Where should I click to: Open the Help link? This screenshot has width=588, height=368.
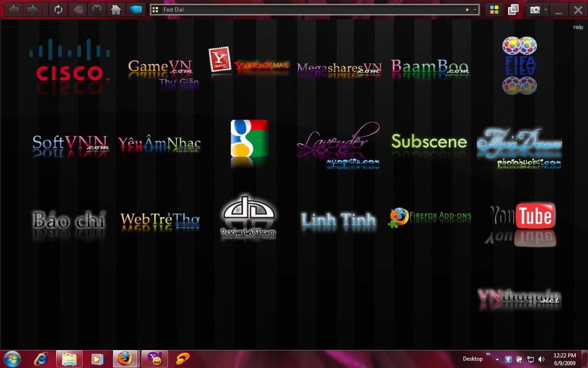click(x=578, y=28)
